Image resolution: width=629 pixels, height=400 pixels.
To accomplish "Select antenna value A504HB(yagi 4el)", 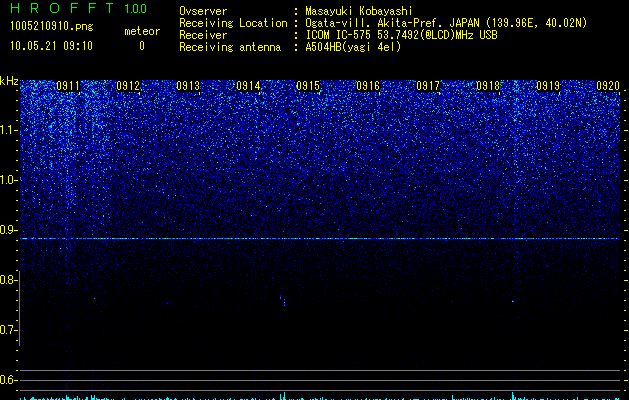I will click(x=353, y=47).
